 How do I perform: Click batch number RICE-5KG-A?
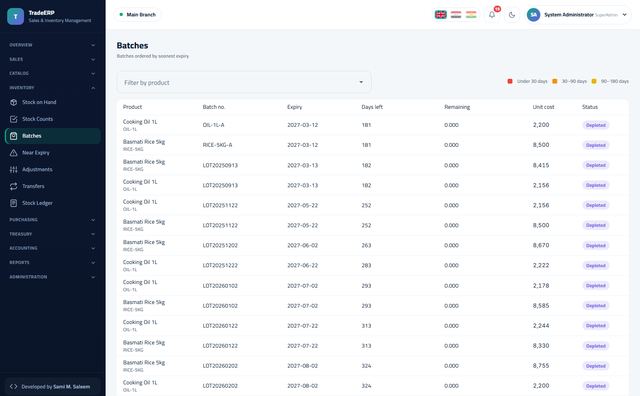click(x=217, y=145)
